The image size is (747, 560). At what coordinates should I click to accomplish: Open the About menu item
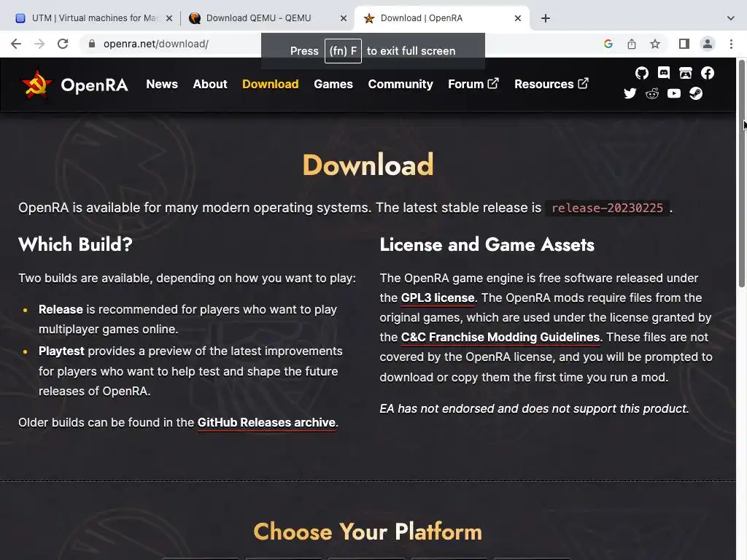tap(210, 85)
